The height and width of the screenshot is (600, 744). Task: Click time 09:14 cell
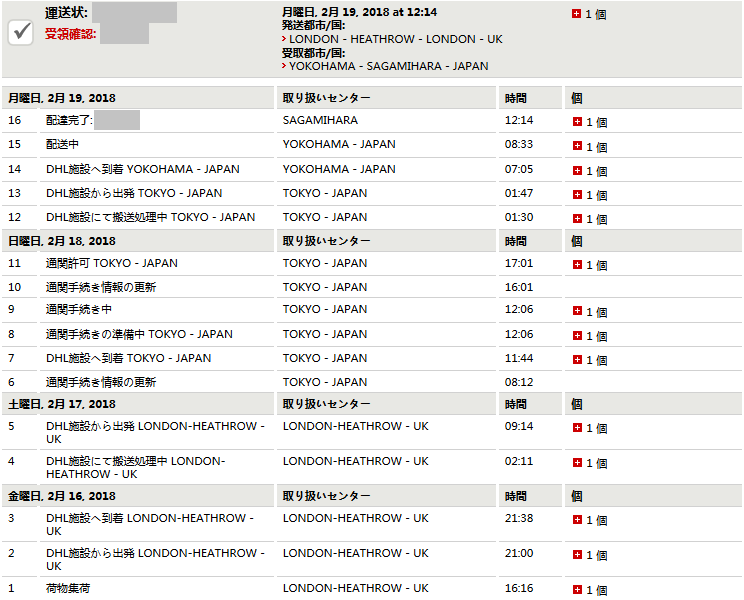[519, 426]
